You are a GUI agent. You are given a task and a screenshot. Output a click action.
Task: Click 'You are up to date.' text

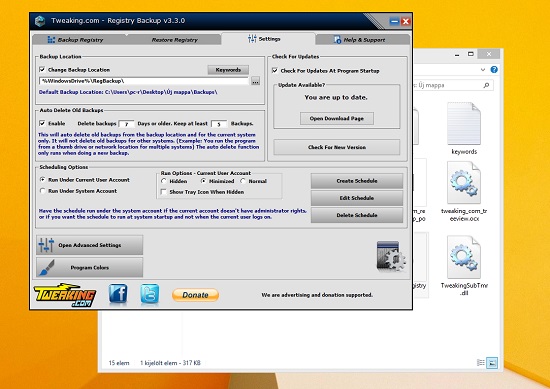(336, 98)
